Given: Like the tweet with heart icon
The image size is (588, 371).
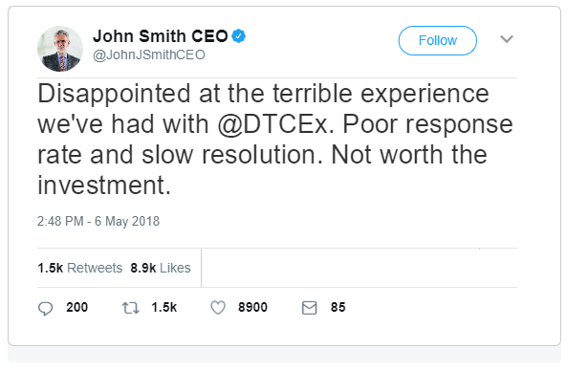Looking at the screenshot, I should coord(218,308).
